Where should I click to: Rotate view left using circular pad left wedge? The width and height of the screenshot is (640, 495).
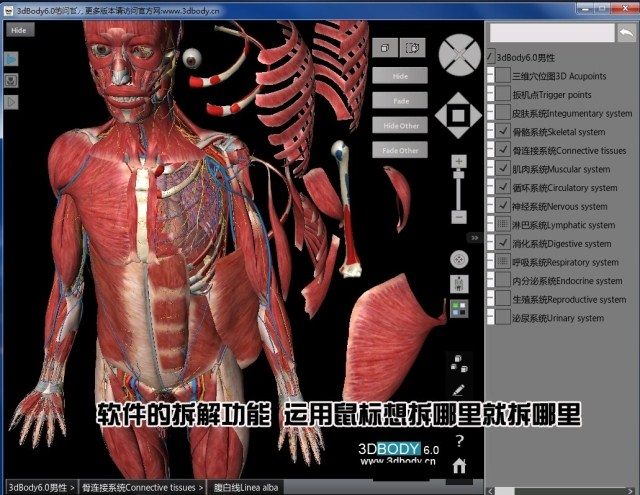point(447,55)
